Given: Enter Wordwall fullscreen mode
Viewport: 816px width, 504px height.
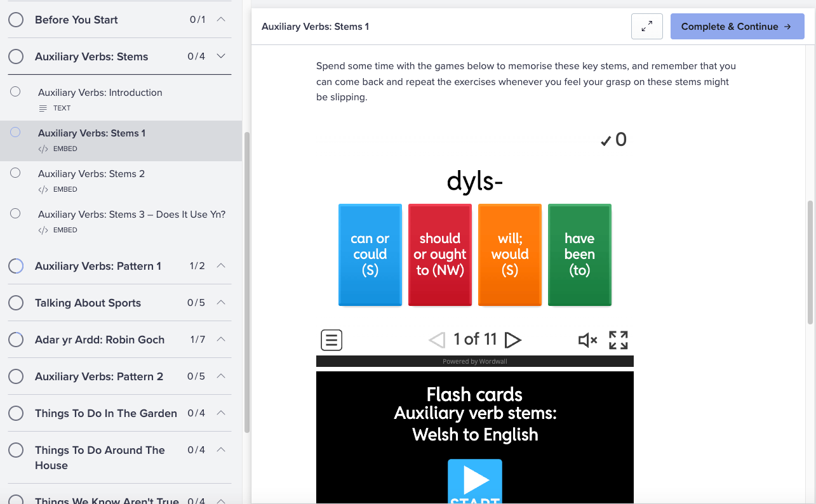Looking at the screenshot, I should pos(618,340).
